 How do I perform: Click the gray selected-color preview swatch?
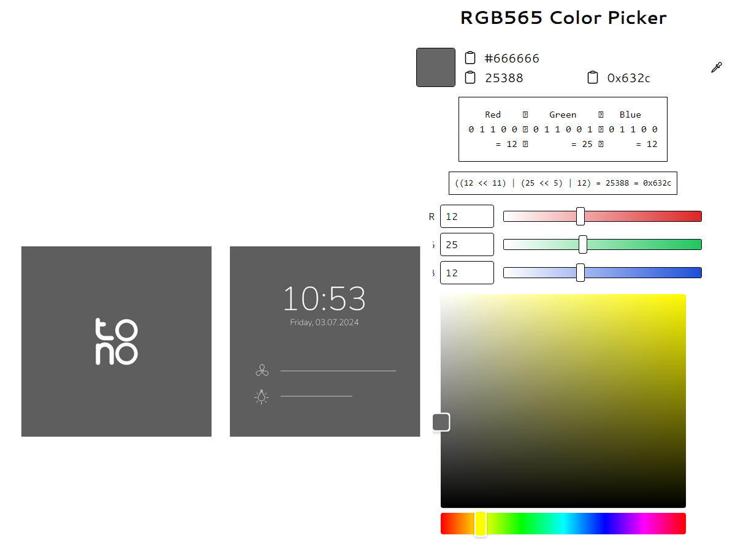tap(436, 67)
